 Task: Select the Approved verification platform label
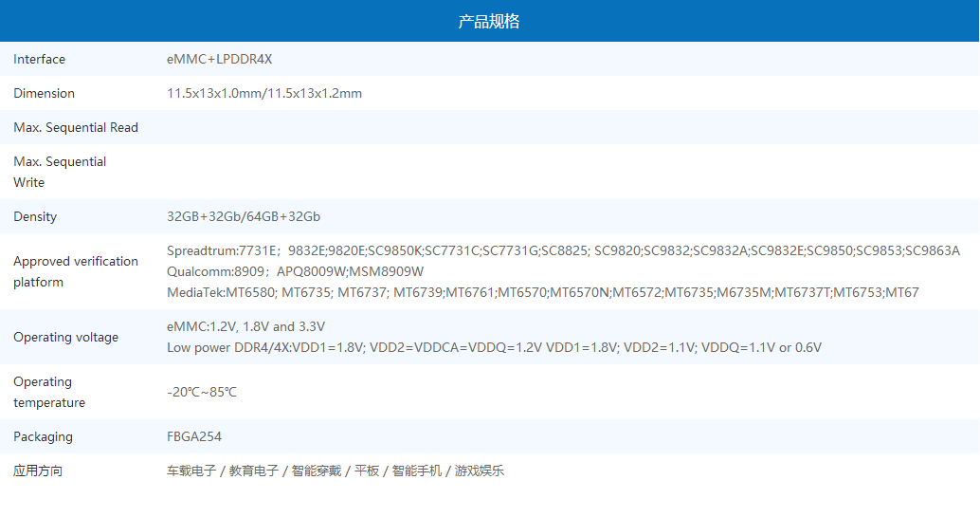pyautogui.click(x=76, y=271)
